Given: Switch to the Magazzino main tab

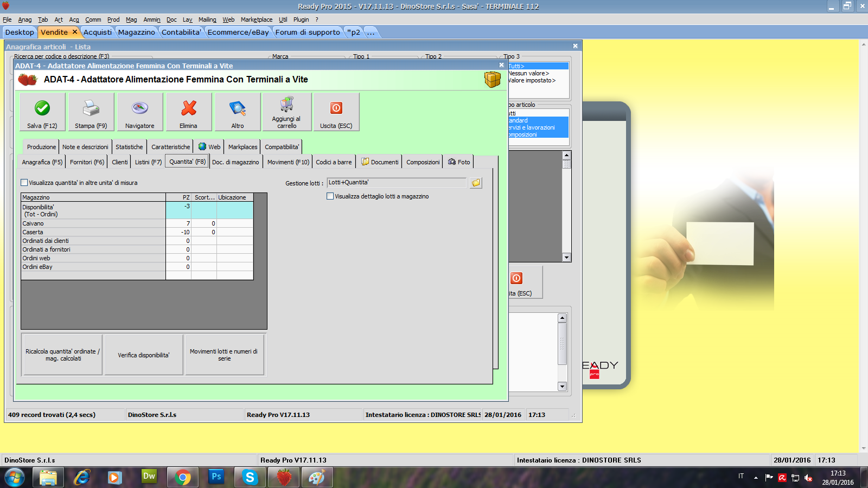Looking at the screenshot, I should 137,32.
